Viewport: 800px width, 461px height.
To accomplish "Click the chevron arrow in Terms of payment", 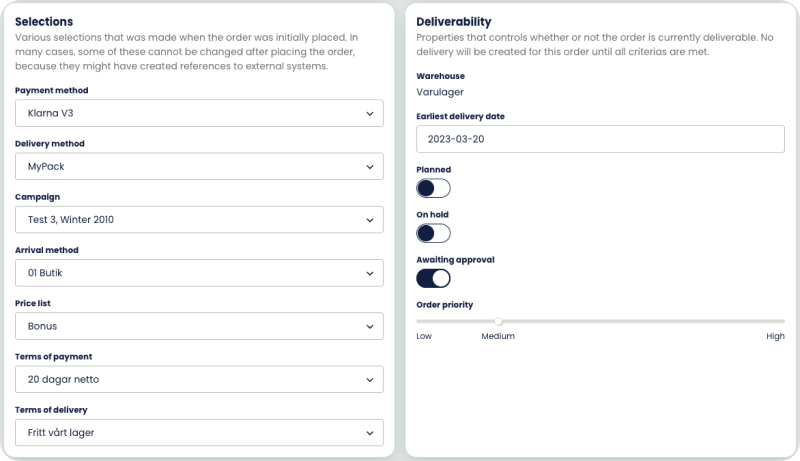I will point(370,379).
